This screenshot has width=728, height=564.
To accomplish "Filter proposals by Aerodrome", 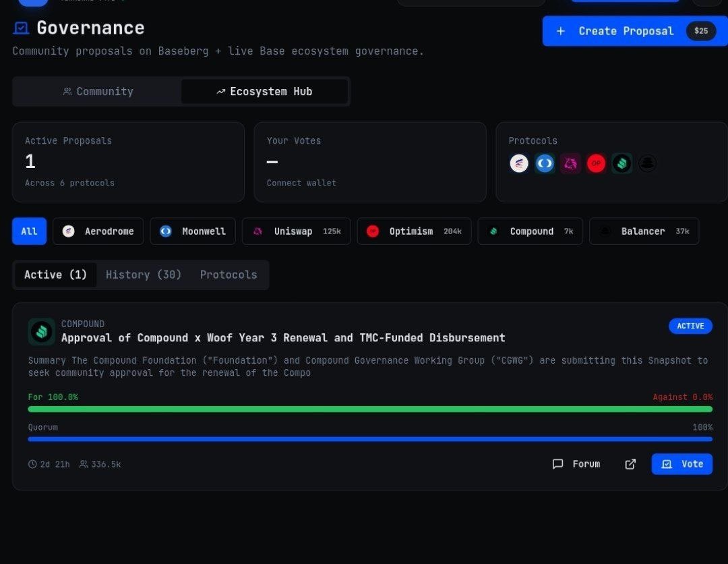I will click(x=98, y=231).
